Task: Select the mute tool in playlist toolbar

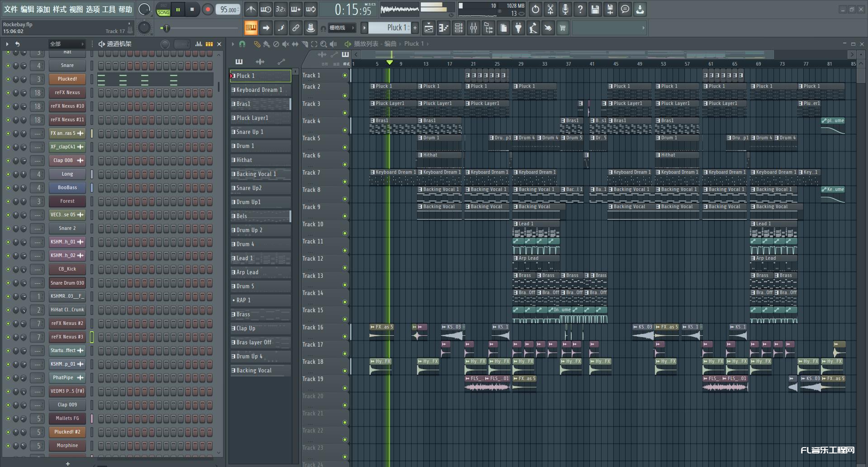Action: pos(285,44)
